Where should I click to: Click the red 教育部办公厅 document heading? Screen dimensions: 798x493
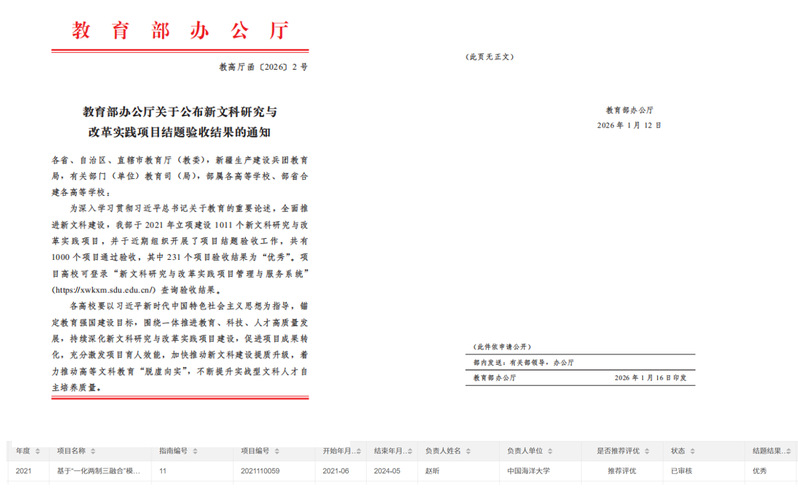pos(178,30)
